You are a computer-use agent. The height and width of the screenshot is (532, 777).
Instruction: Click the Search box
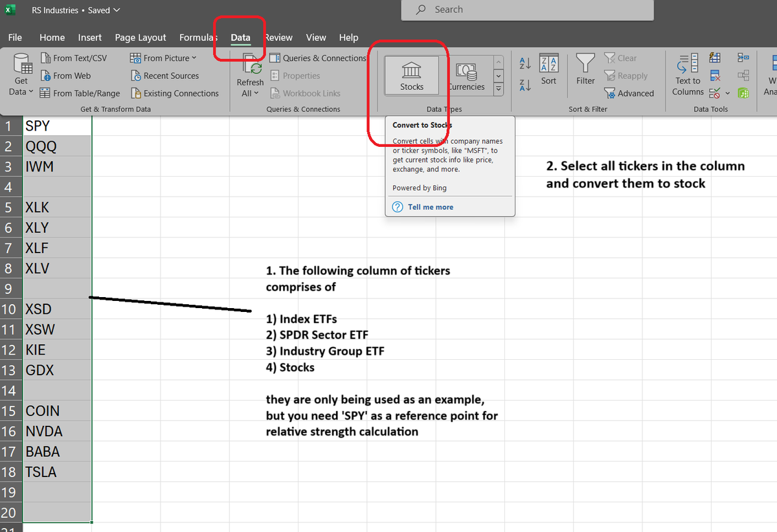point(527,10)
